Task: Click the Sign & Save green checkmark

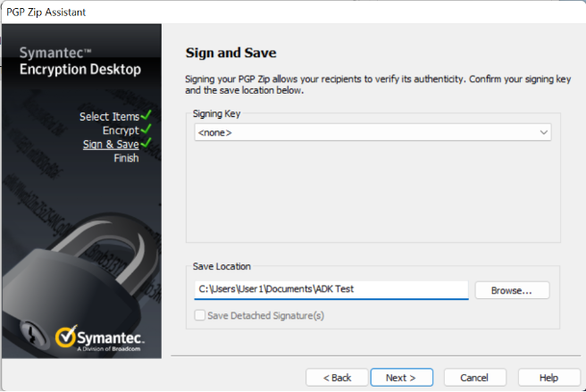Action: point(146,143)
